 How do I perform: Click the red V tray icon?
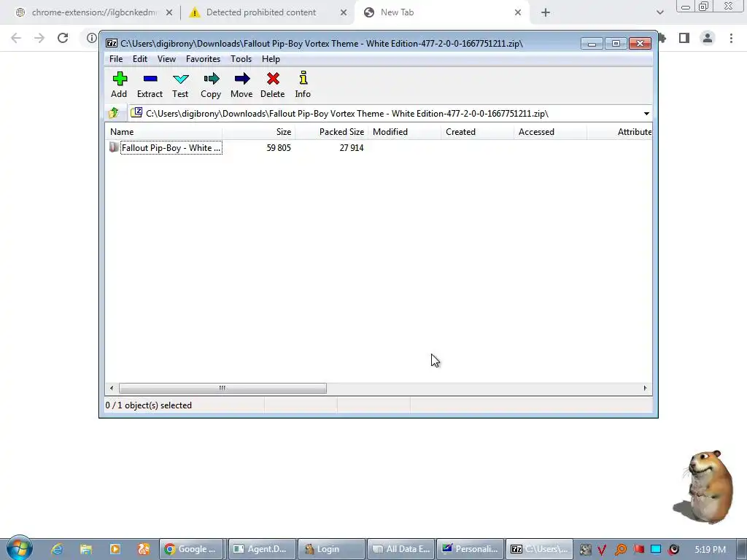point(602,550)
